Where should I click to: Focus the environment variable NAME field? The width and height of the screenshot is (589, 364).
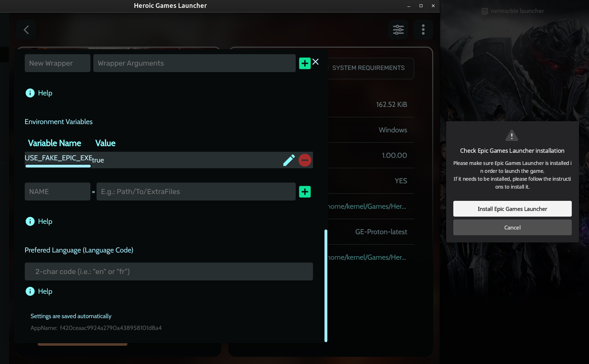click(57, 192)
